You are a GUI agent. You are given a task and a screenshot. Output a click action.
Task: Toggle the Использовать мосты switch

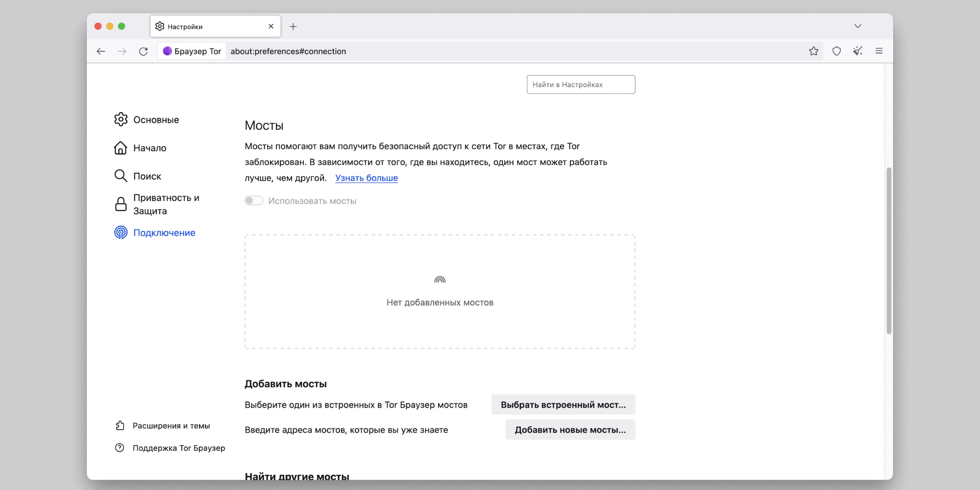(254, 200)
